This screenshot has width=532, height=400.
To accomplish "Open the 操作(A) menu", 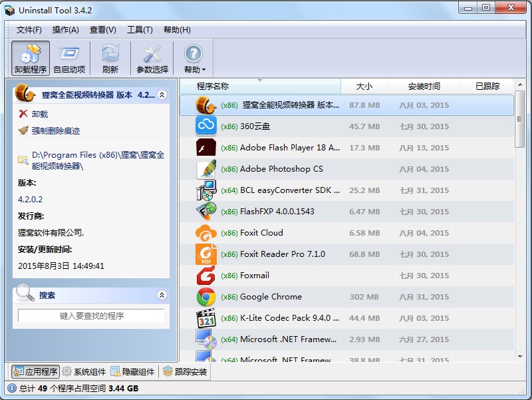I will click(x=65, y=30).
